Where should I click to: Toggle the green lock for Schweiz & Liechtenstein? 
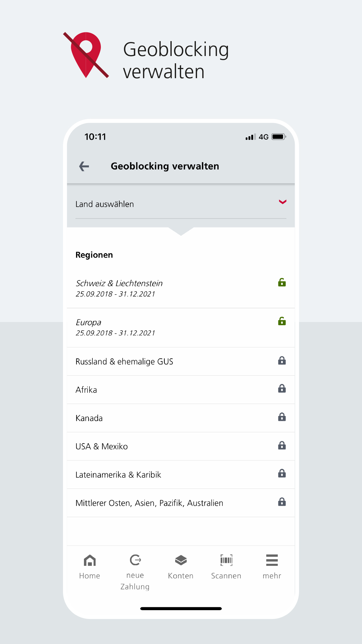282,282
